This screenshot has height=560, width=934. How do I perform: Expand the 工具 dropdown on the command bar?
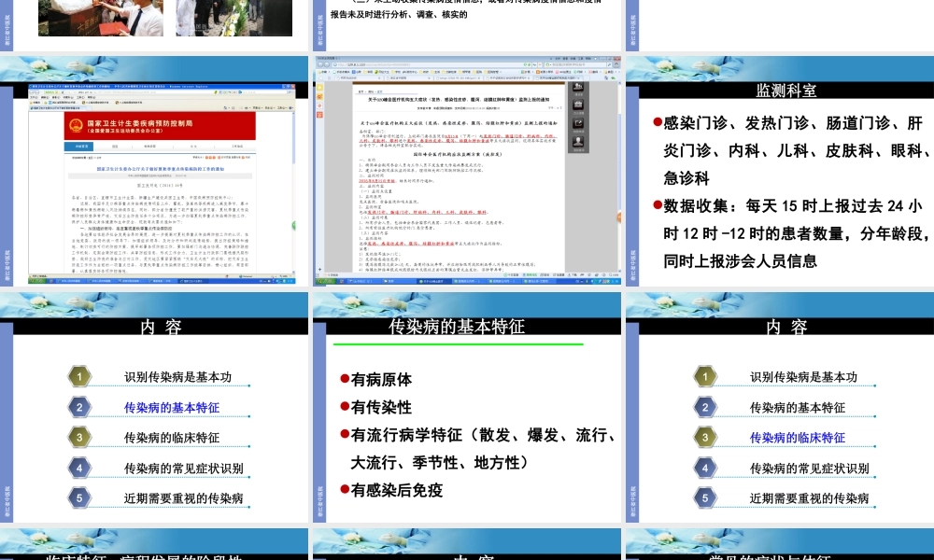(282, 109)
